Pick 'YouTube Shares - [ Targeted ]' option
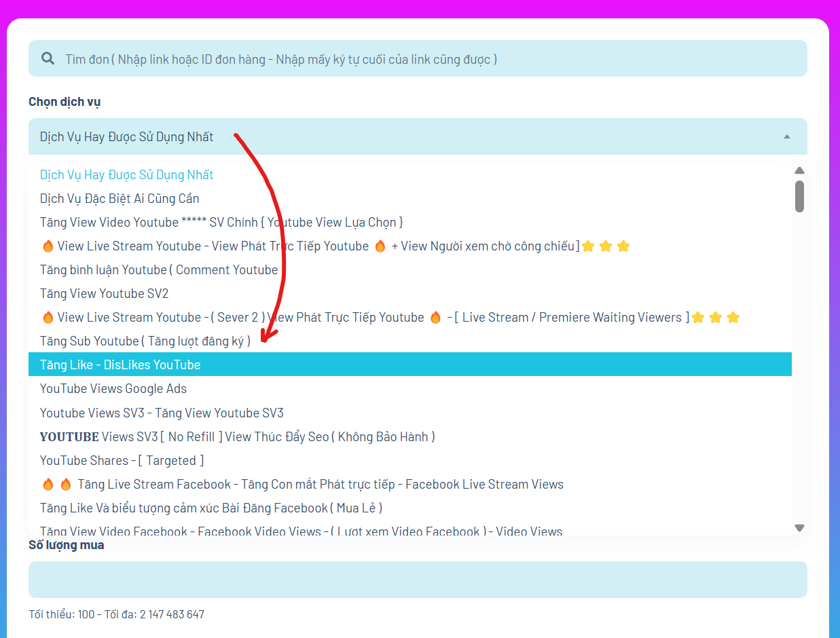 [x=122, y=460]
